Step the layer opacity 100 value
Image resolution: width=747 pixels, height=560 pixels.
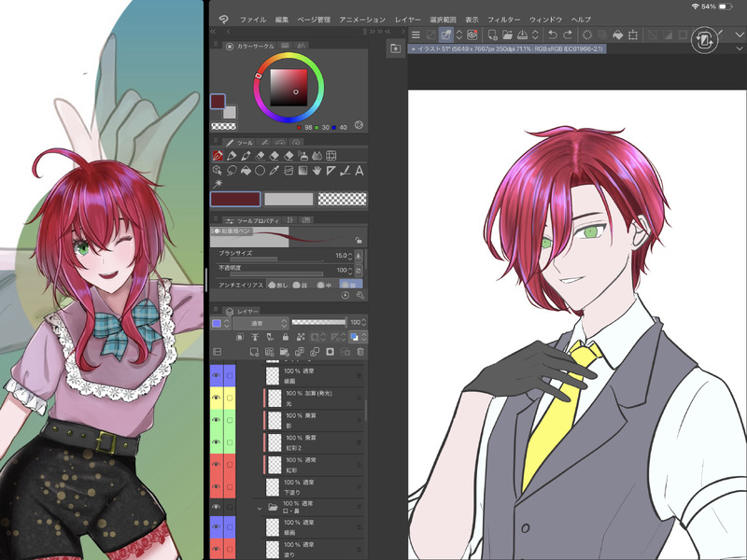[364, 322]
